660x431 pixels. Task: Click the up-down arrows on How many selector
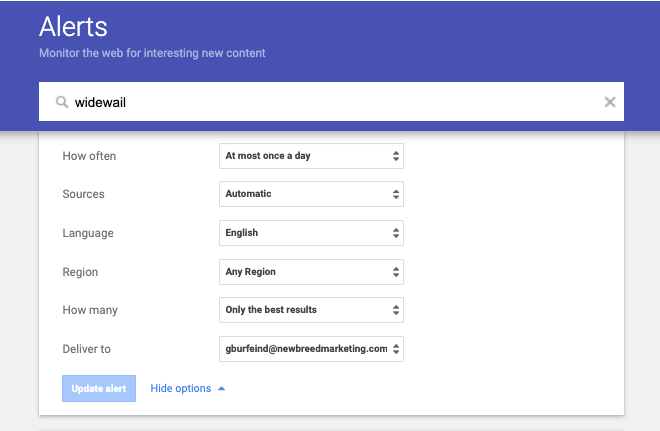(x=396, y=310)
